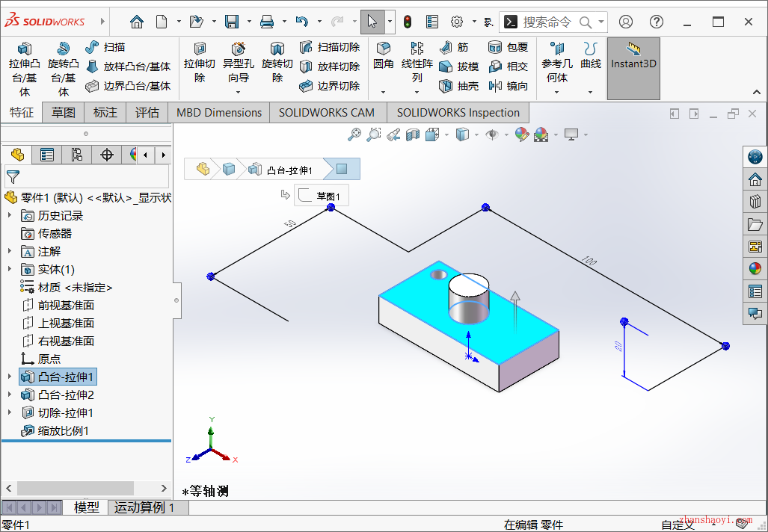The width and height of the screenshot is (768, 532).
Task: Switch to the 评估 tab
Action: tap(147, 113)
